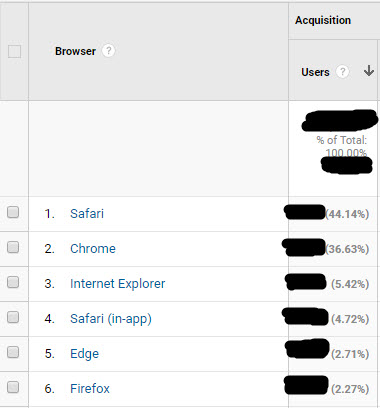Check the Firefox row checkbox

[13, 387]
